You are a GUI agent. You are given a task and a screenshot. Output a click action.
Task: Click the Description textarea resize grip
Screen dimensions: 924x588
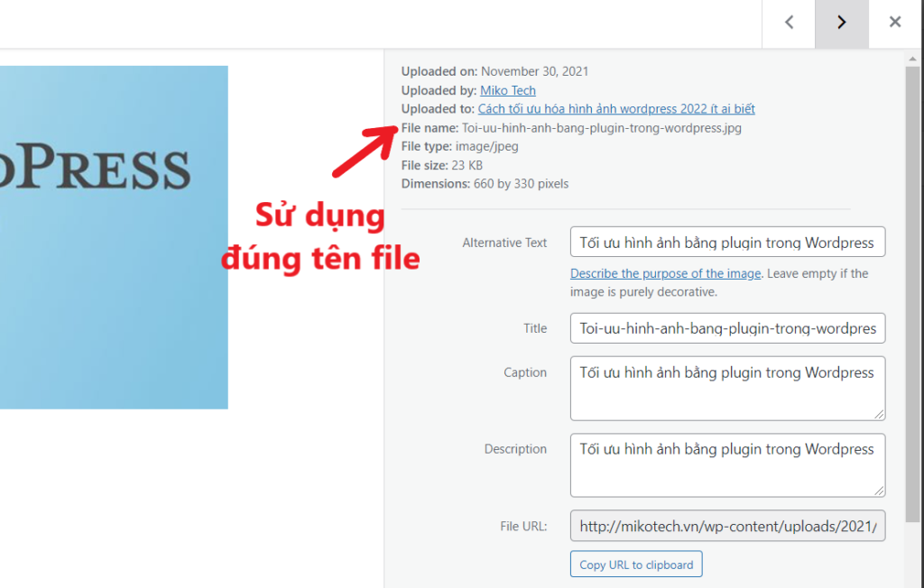pyautogui.click(x=880, y=492)
